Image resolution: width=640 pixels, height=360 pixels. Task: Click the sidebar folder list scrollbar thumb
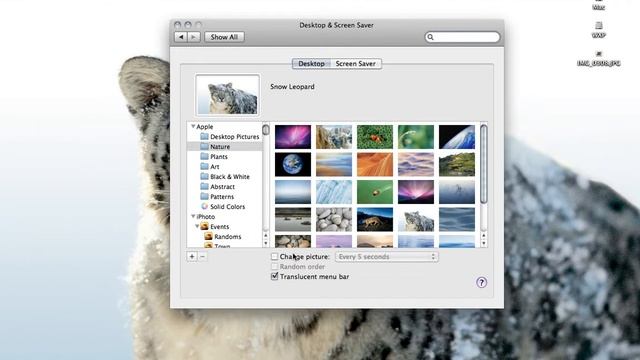click(266, 130)
